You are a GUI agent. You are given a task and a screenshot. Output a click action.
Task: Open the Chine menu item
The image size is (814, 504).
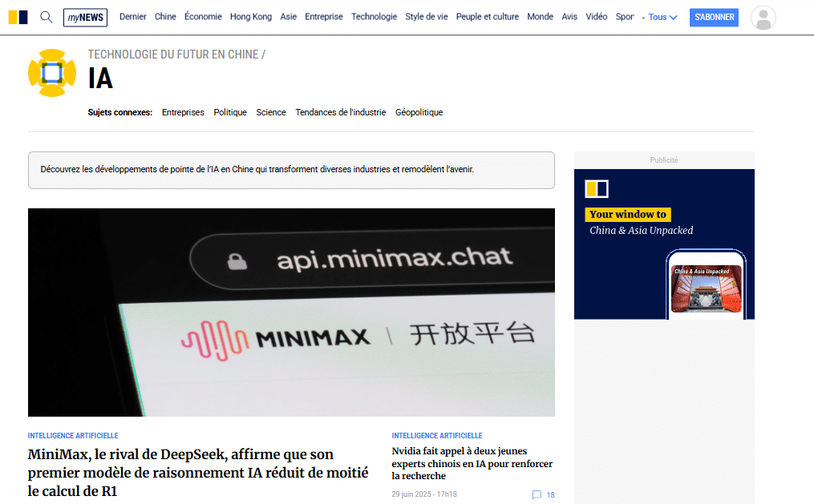point(165,17)
